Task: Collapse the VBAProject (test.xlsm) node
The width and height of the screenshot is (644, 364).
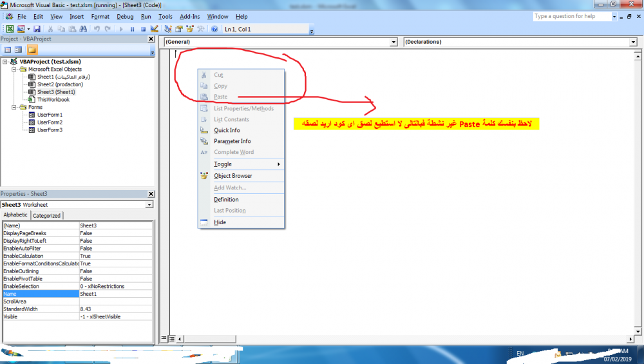Action: (5, 62)
